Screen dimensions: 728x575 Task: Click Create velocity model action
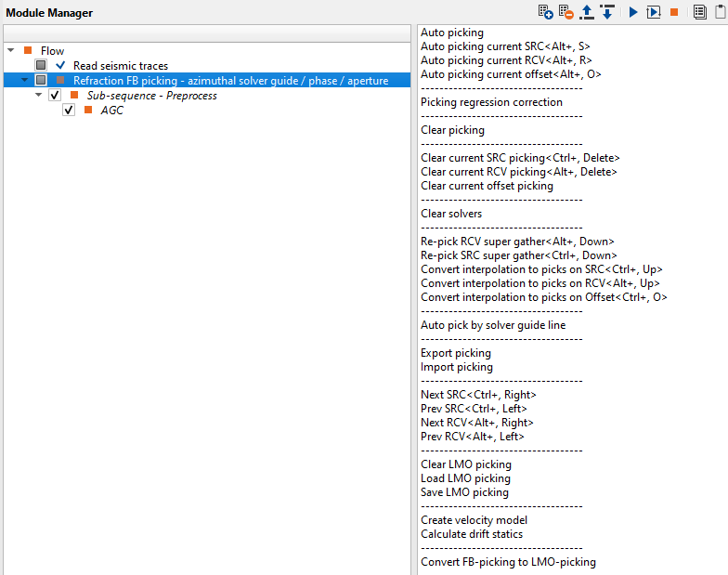[x=474, y=520]
